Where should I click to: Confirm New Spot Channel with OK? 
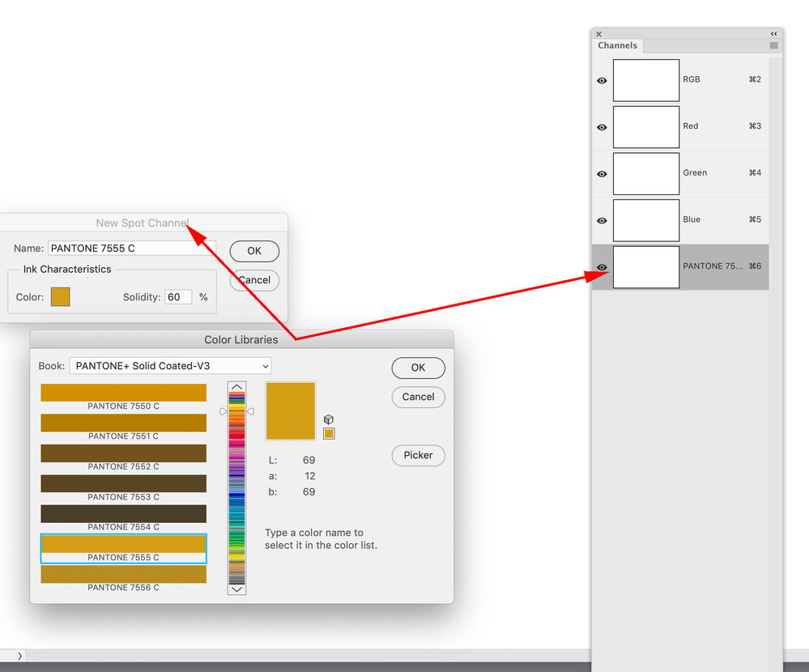pyautogui.click(x=254, y=251)
